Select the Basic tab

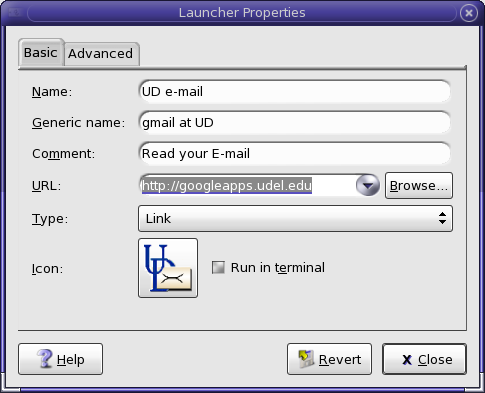pos(41,53)
